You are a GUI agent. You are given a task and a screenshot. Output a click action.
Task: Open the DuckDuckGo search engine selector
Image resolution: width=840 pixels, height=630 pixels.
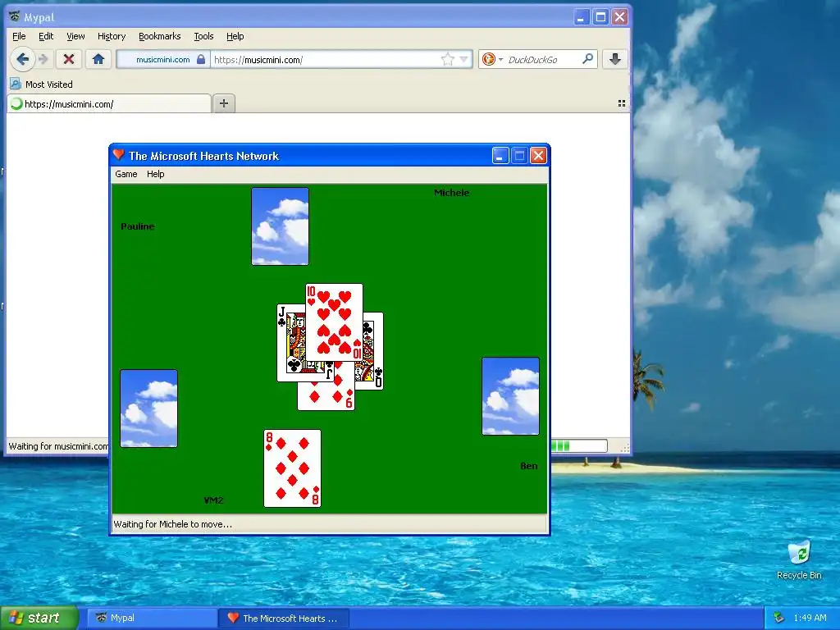(492, 59)
